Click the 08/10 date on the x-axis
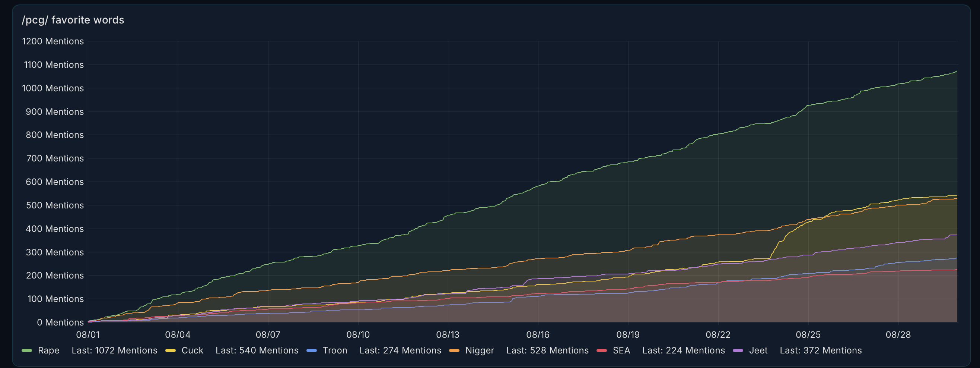This screenshot has height=368, width=980. pyautogui.click(x=358, y=334)
